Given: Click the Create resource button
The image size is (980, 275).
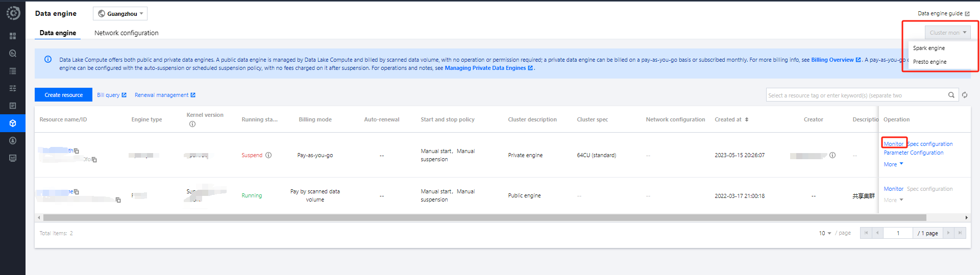Looking at the screenshot, I should (63, 95).
